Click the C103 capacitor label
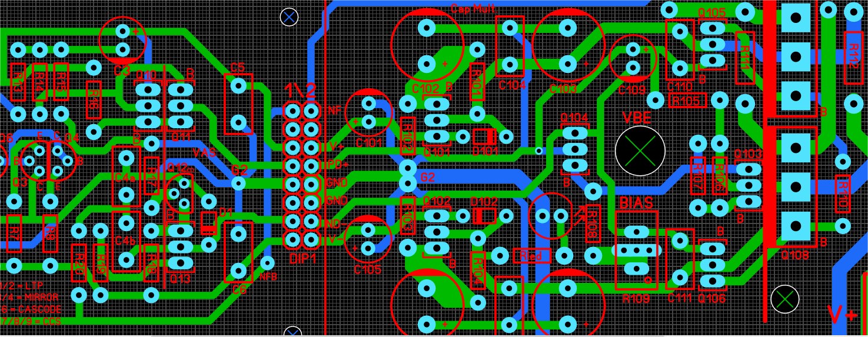The image size is (868, 337). tap(563, 89)
